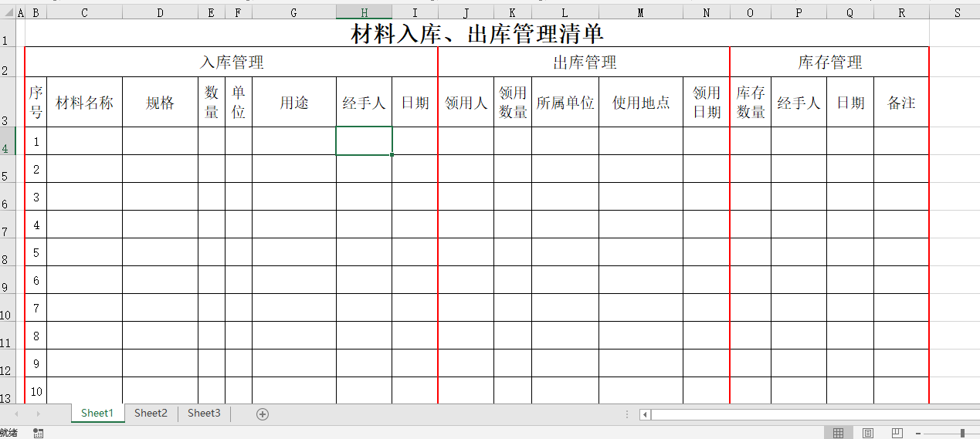Click horizontal scrollbar left arrow

pyautogui.click(x=645, y=414)
